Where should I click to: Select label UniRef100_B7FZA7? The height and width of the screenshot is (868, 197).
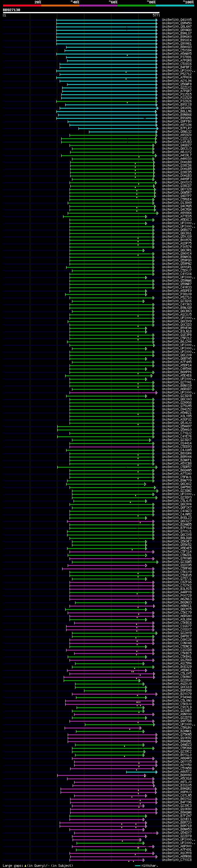(x=177, y=816)
